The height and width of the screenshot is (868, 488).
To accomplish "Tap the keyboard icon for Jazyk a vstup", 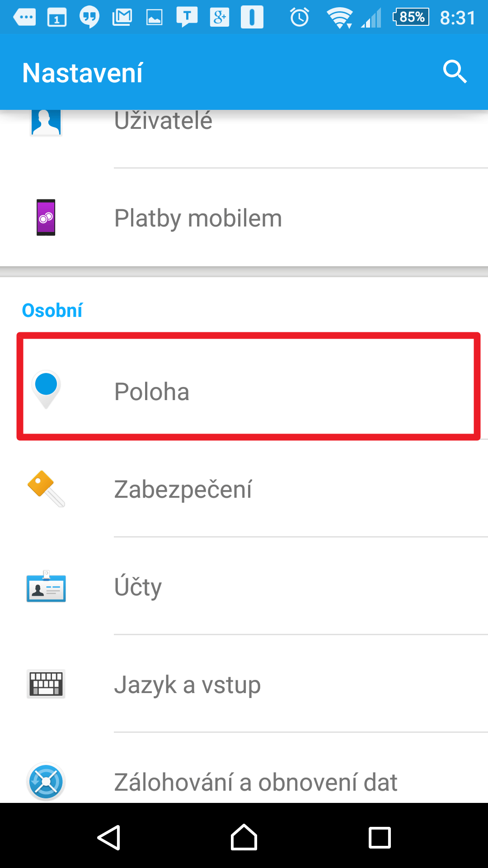I will pos(46,684).
